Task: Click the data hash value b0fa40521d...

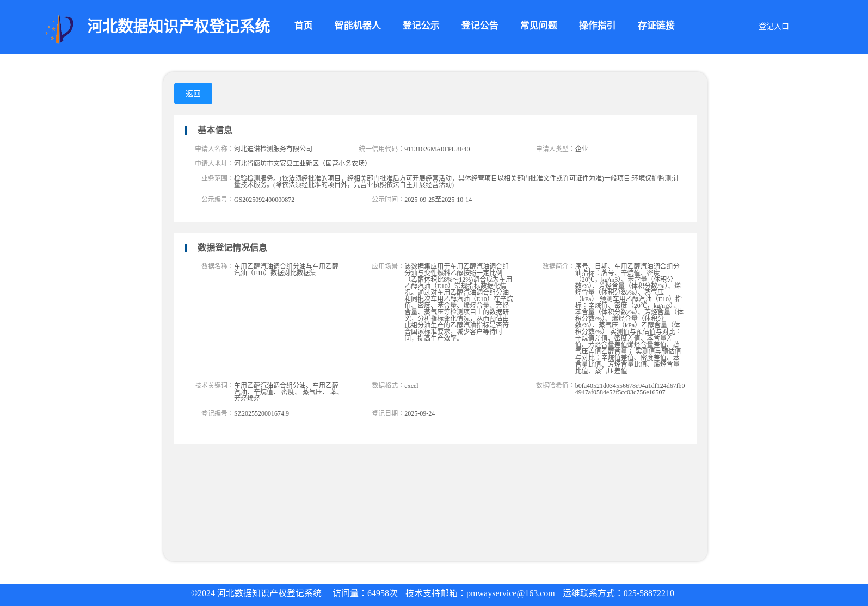Action: (x=630, y=389)
